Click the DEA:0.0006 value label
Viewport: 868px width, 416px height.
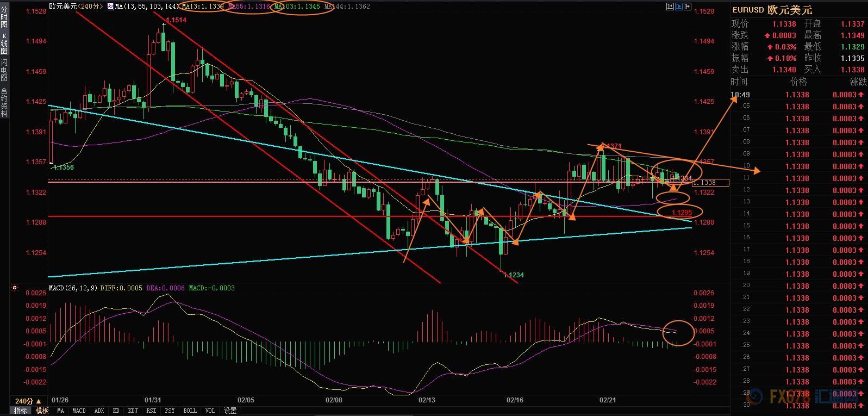point(166,288)
